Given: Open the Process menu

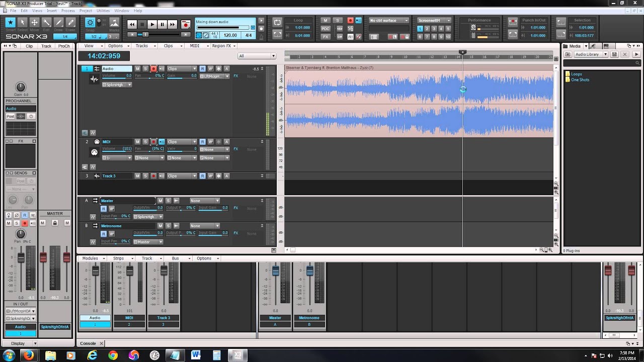Looking at the screenshot, I should pos(68,11).
